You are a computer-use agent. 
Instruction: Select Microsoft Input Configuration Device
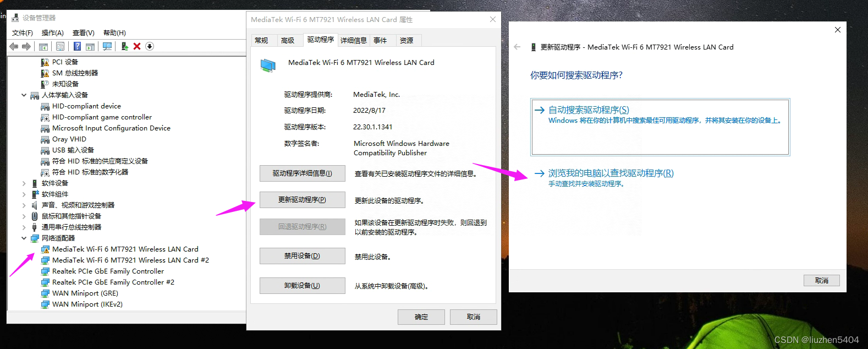(x=111, y=128)
